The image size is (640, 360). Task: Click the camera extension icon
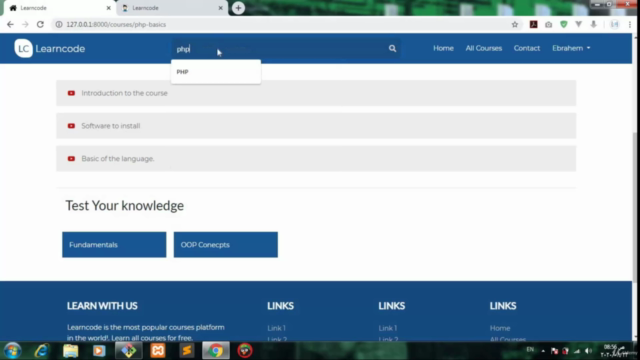point(549,24)
